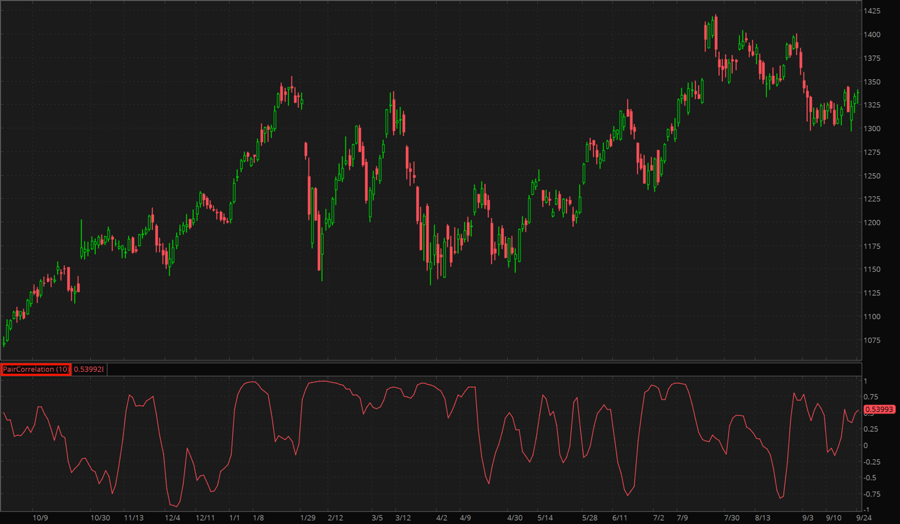Viewport: 900px width, 524px height.
Task: Click the 1/29 date on time axis
Action: click(308, 517)
